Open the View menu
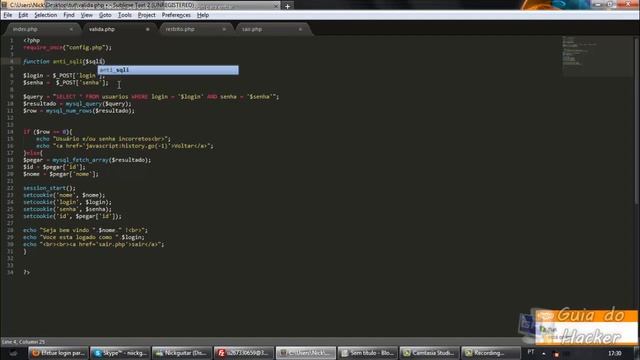This screenshot has height=360, width=640. pos(87,15)
